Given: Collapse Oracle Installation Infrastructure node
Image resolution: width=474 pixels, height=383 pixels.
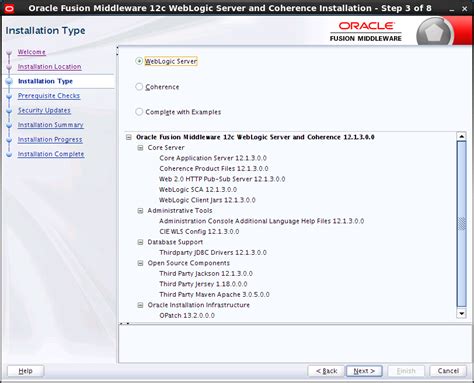Looking at the screenshot, I should click(140, 305).
